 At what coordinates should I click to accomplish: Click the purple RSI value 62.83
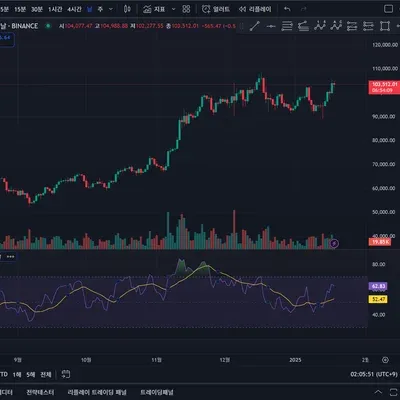(378, 286)
